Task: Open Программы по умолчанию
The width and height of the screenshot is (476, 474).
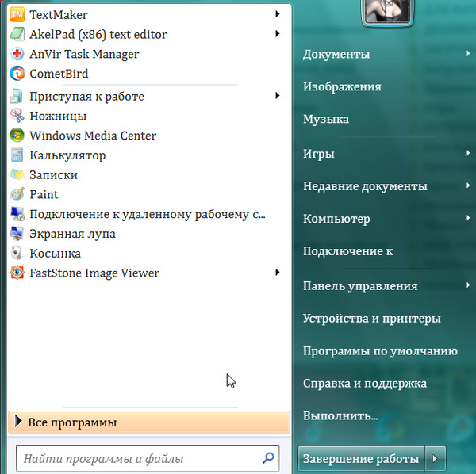Action: pyautogui.click(x=380, y=351)
